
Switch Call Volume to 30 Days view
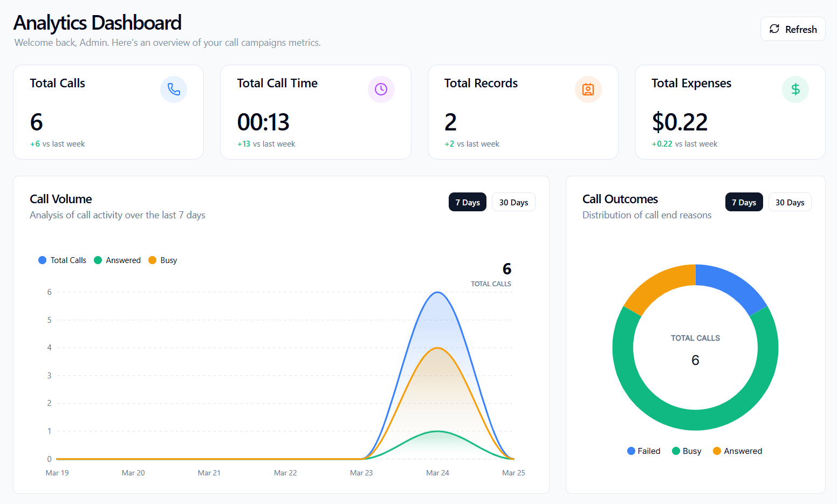click(x=513, y=202)
